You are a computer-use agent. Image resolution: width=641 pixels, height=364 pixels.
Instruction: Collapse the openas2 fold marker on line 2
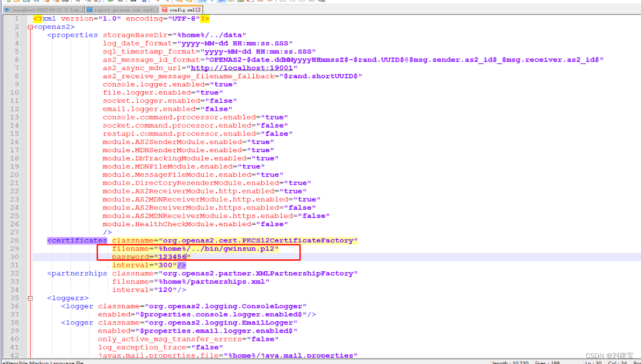[x=30, y=27]
